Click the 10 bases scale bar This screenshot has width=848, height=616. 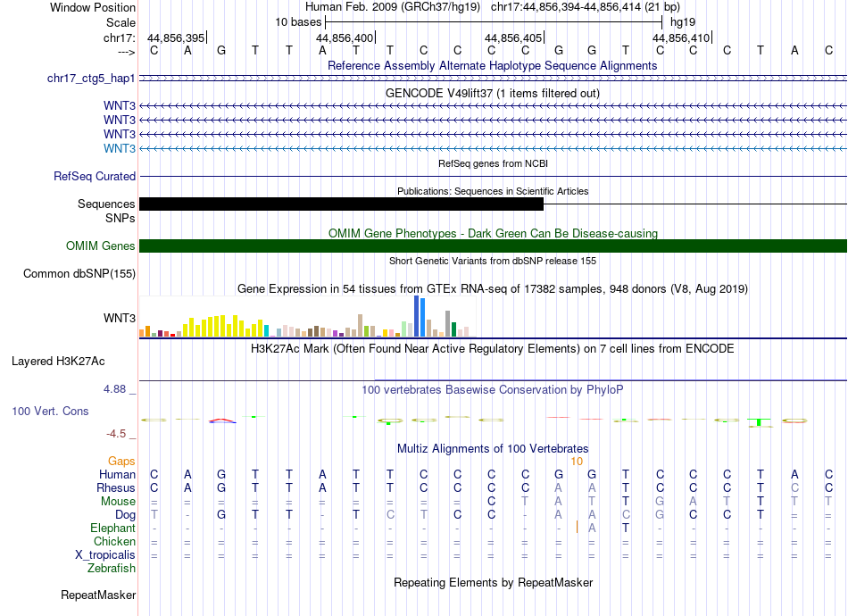(494, 22)
